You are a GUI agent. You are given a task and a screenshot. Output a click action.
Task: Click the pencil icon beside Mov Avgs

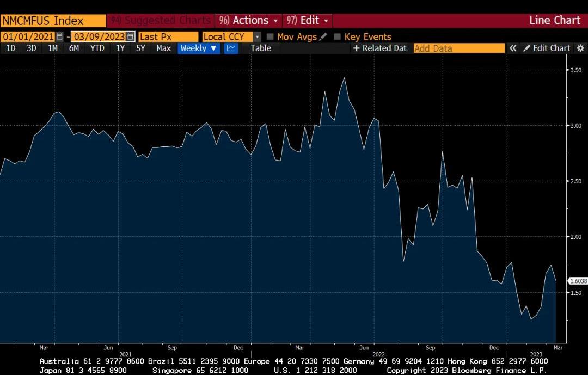click(323, 37)
